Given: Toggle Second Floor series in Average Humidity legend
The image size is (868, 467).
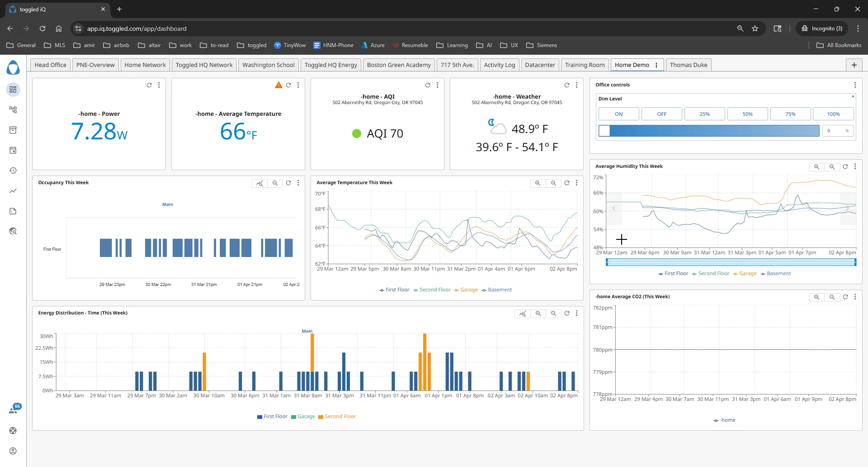Looking at the screenshot, I should 711,274.
